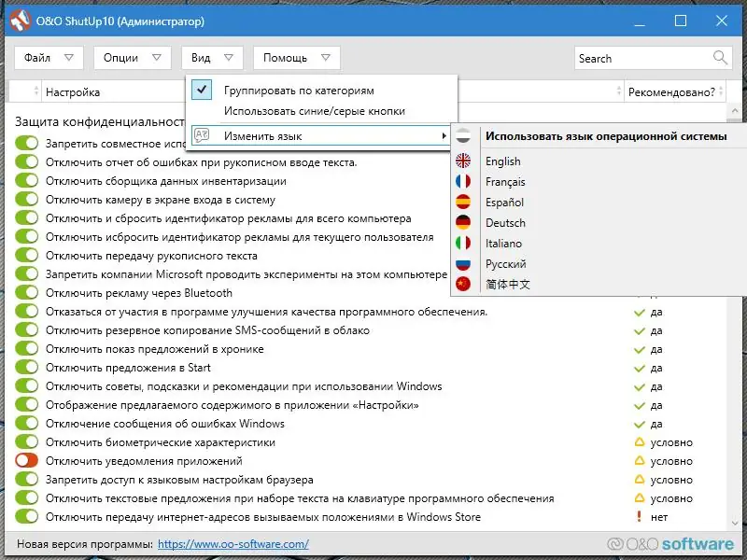
Task: Uncheck 'Группировать по категориям'
Action: (203, 91)
